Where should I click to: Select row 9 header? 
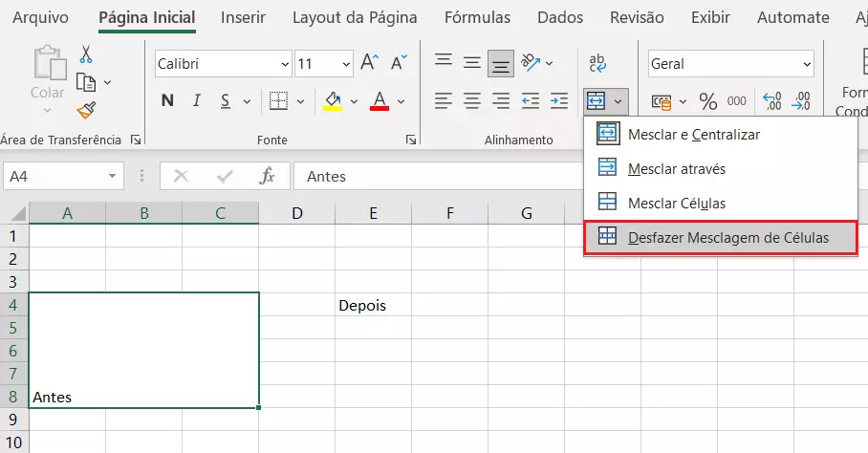pos(13,420)
